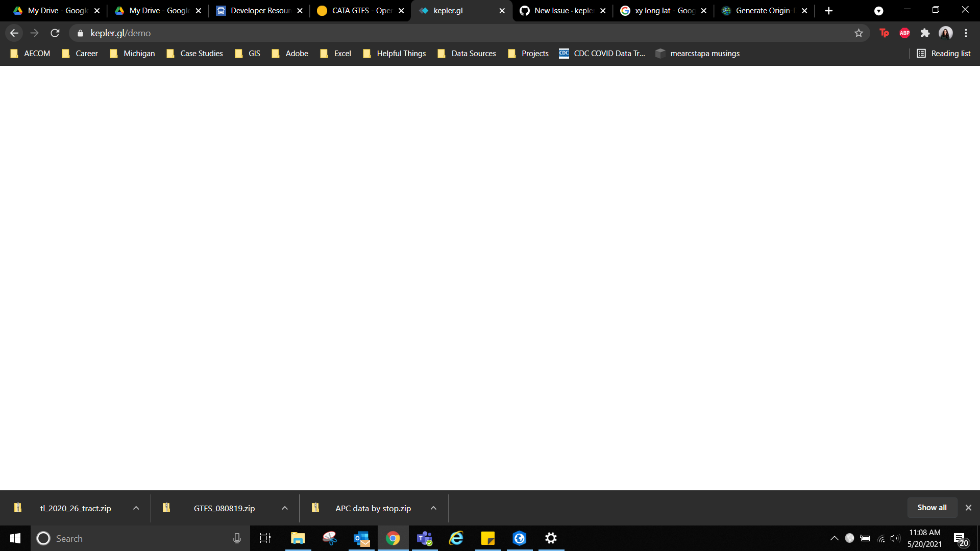980x551 pixels.
Task: Open Chrome three-dot menu
Action: tap(966, 33)
